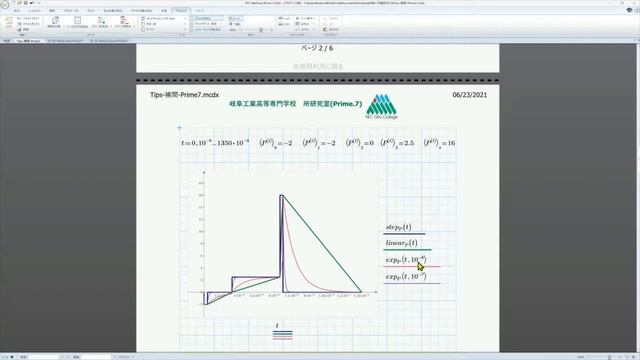Click the Separate Regions ribbon button

(56, 22)
